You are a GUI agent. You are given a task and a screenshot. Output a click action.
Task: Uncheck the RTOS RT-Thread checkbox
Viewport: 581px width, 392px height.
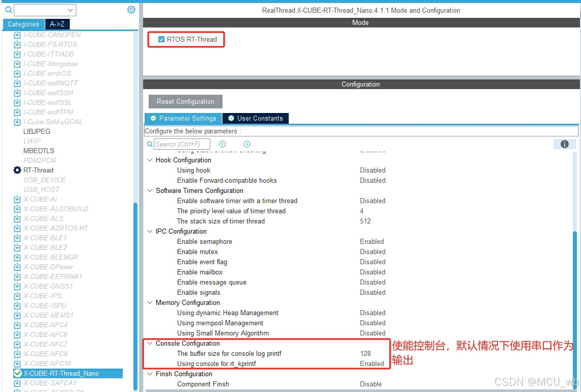click(x=161, y=39)
